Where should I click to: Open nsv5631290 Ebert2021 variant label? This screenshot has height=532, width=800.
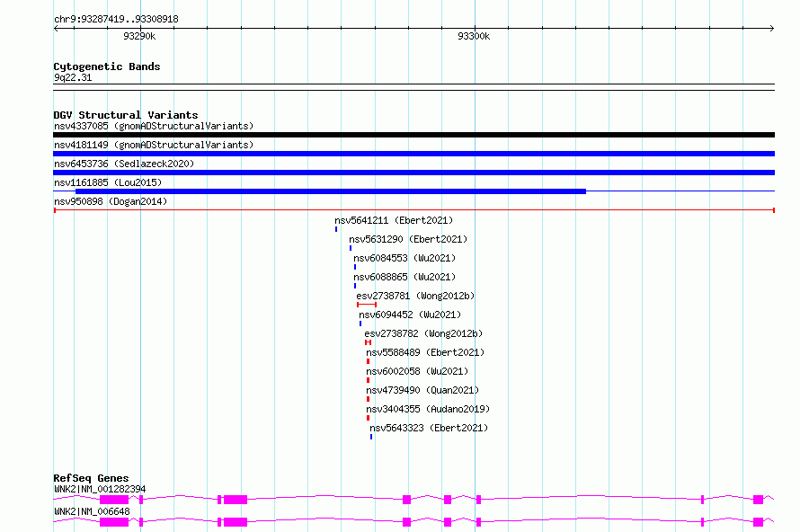[408, 239]
